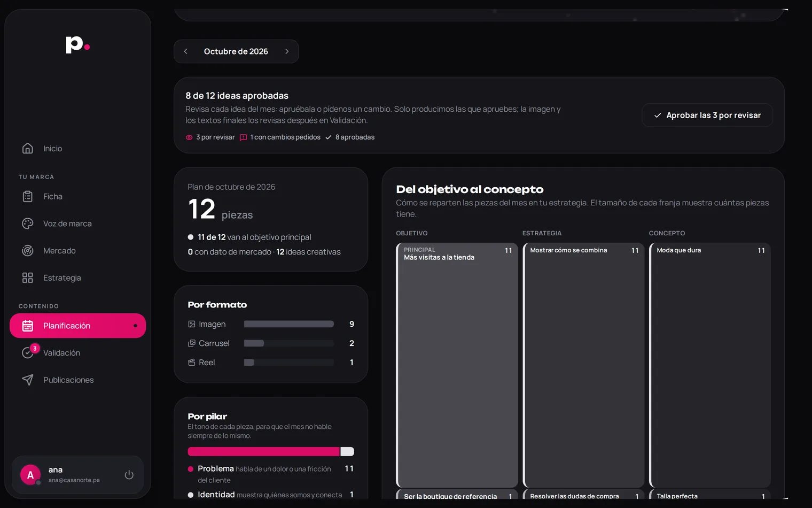Click the ana user avatar

[x=30, y=475]
